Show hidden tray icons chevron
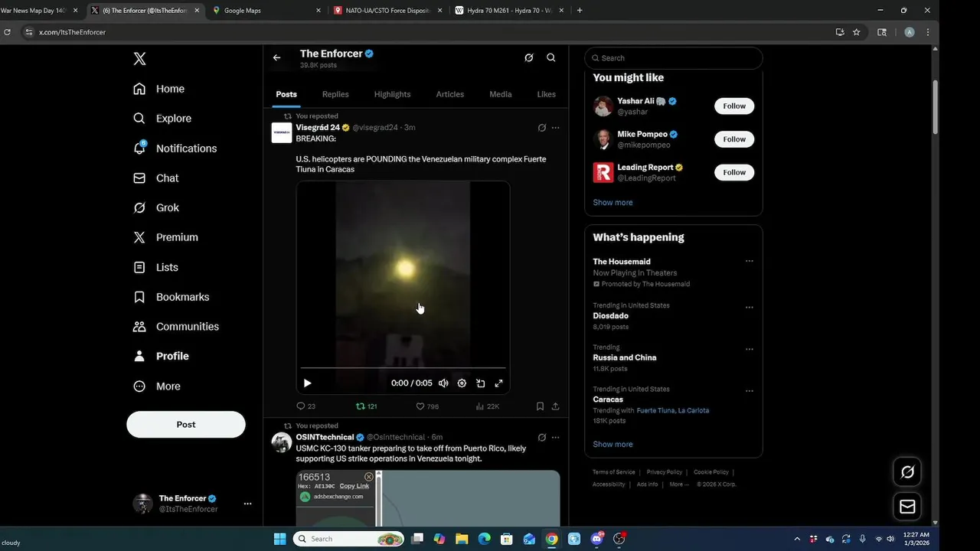Screen dimensions: 980x551 point(797,539)
